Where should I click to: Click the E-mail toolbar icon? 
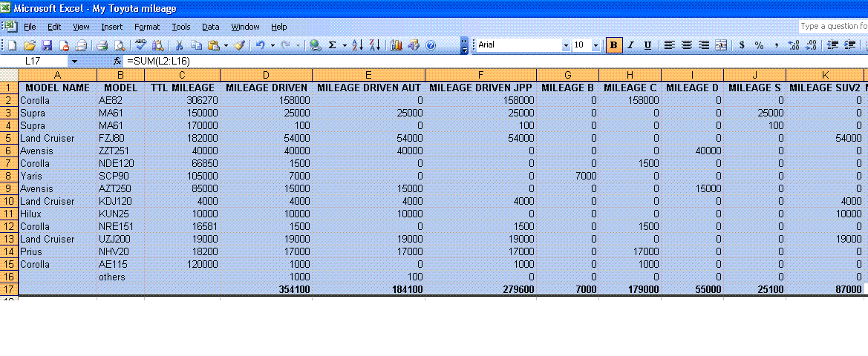(82, 45)
